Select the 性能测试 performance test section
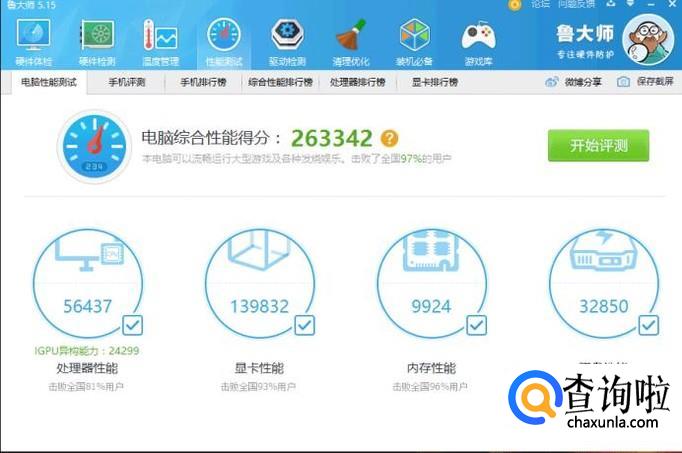 pyautogui.click(x=224, y=41)
